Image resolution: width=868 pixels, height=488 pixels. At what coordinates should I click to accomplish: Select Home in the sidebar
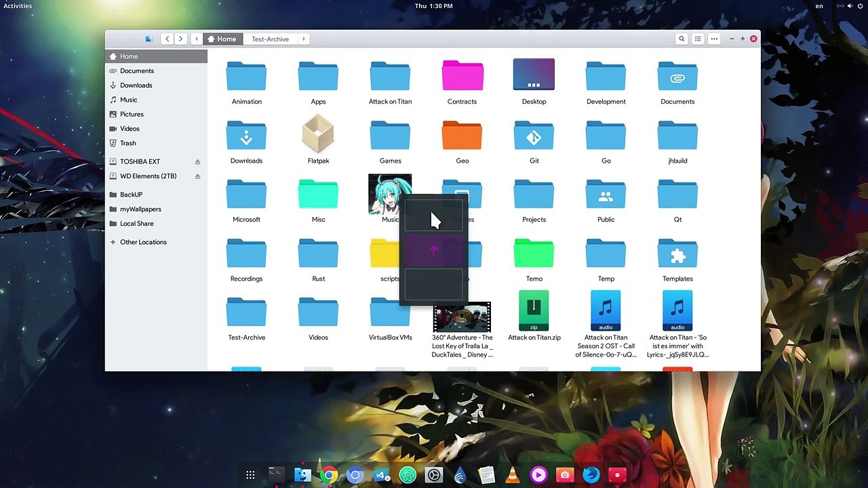tap(156, 56)
